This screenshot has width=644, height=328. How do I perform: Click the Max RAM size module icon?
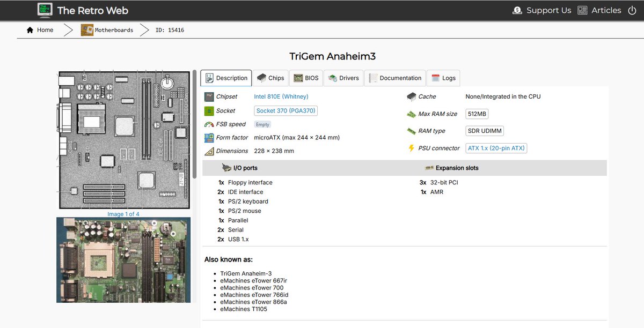412,114
